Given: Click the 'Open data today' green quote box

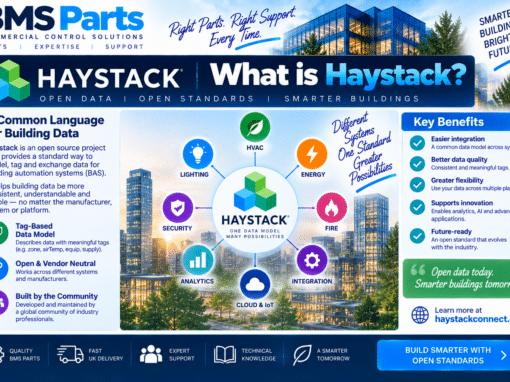Looking at the screenshot, I should [x=457, y=278].
